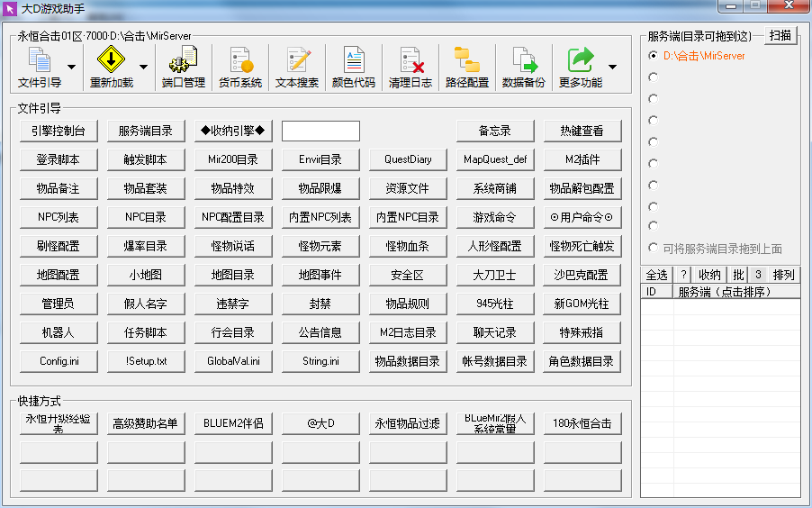
Task: Open Mir200目录 button
Action: pos(233,159)
